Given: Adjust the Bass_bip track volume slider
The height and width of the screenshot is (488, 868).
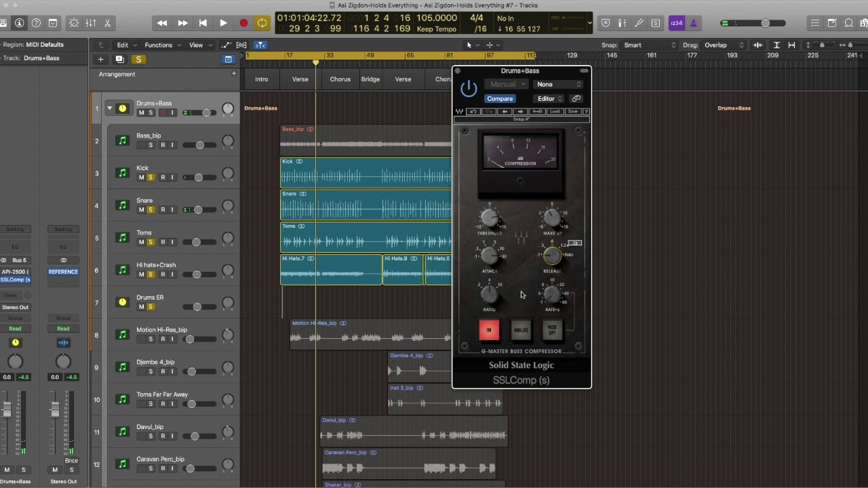Looking at the screenshot, I should (199, 145).
